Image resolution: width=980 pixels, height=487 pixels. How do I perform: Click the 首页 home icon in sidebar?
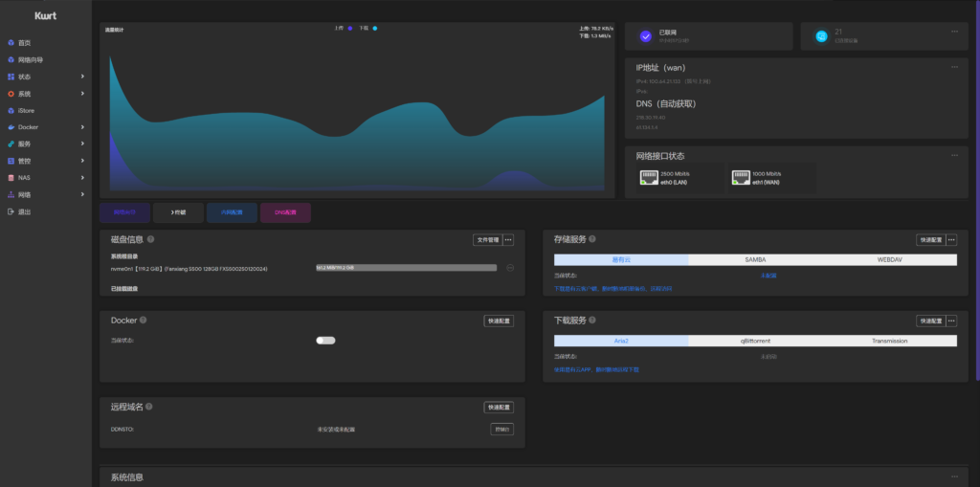11,43
